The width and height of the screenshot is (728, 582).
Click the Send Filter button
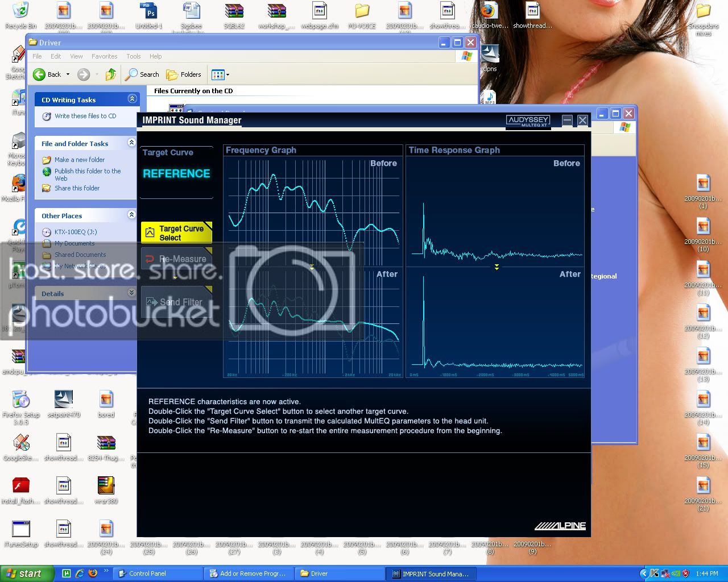[176, 302]
